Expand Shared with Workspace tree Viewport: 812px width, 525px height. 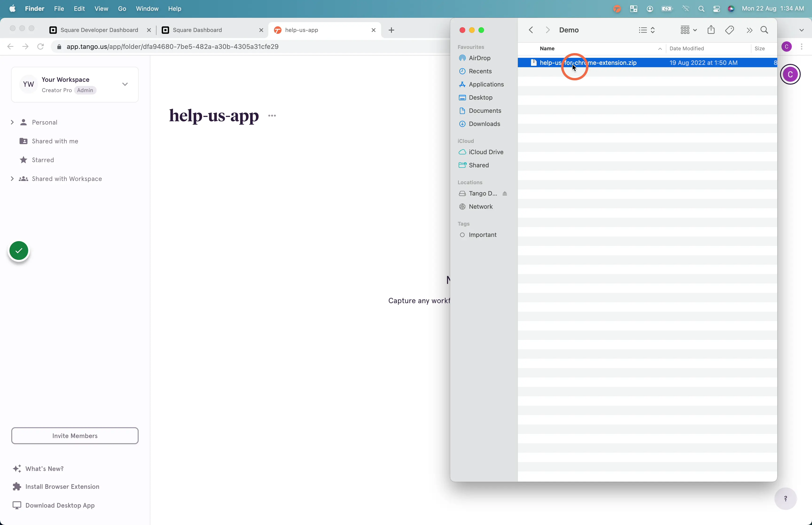[x=12, y=179]
